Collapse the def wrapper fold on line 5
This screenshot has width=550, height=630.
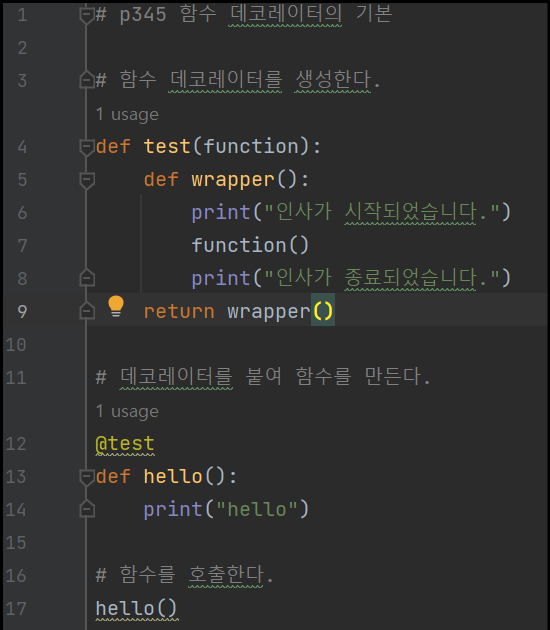coord(87,180)
